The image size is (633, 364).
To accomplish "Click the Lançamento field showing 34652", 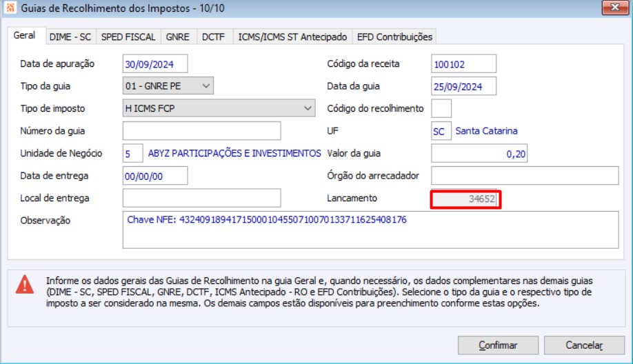I will [465, 199].
